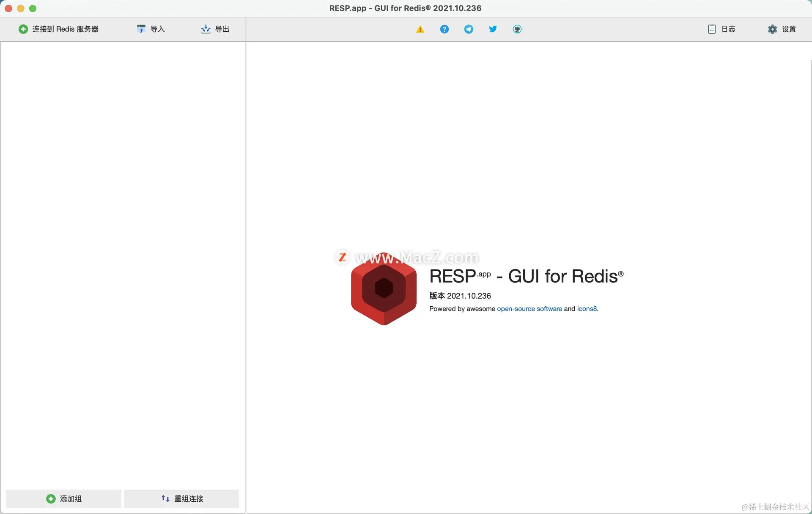Viewport: 812px width, 514px height.
Task: Click the Export (导出) toolbar icon
Action: click(x=206, y=29)
